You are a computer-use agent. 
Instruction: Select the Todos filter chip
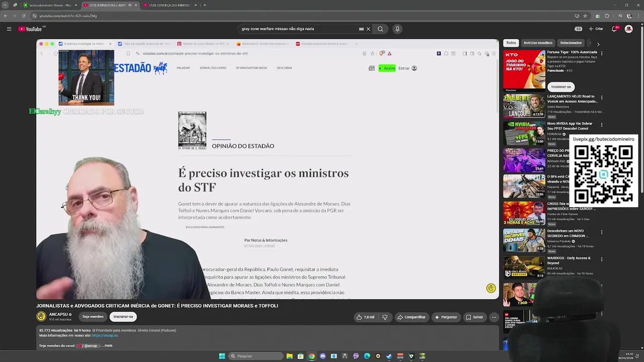pyautogui.click(x=511, y=43)
